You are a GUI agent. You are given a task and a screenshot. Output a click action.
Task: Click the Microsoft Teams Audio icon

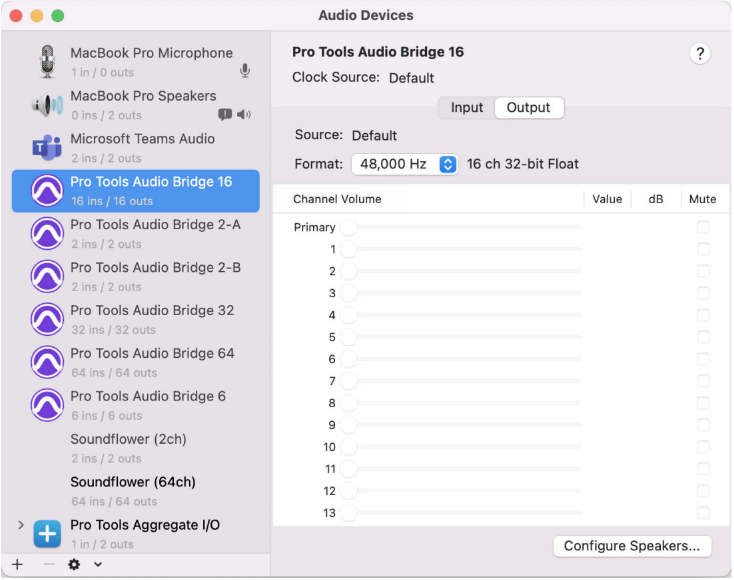point(47,147)
